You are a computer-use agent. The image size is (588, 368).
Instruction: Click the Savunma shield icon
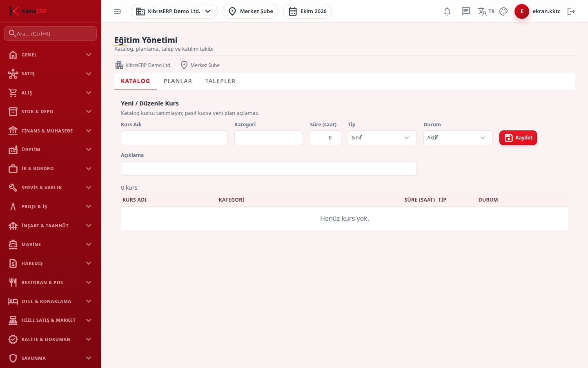pyautogui.click(x=13, y=358)
